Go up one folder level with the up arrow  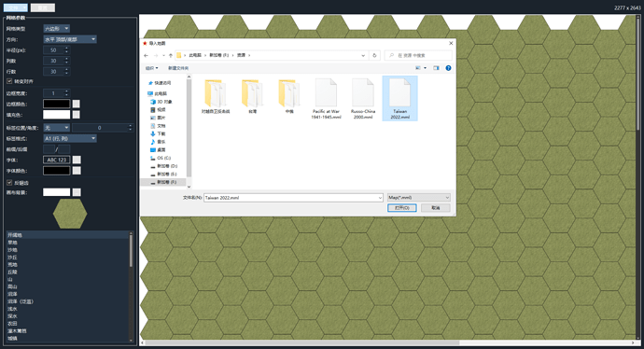point(171,55)
